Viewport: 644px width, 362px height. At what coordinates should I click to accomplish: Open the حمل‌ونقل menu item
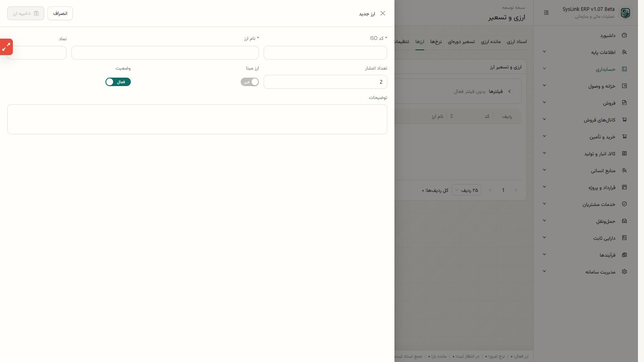[606, 221]
